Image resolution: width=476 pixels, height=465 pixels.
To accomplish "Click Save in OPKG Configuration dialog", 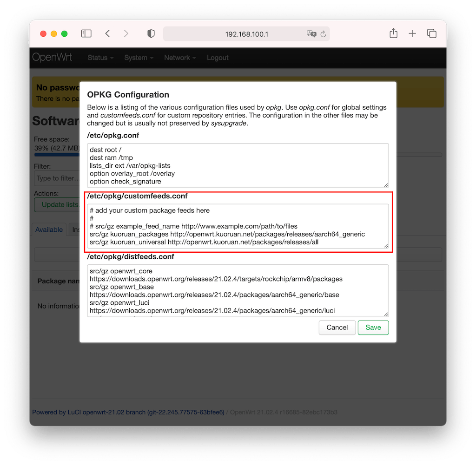I will point(373,327).
